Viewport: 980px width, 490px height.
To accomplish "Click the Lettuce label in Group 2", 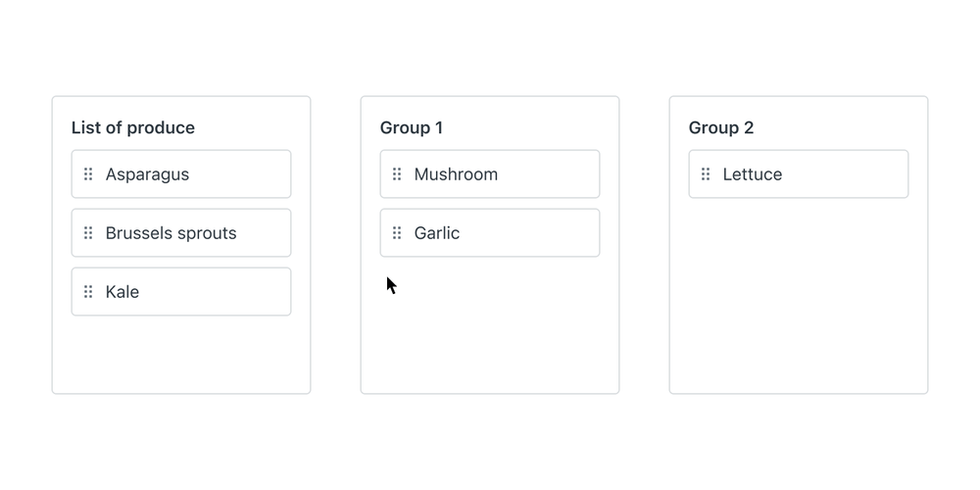I will tap(753, 174).
